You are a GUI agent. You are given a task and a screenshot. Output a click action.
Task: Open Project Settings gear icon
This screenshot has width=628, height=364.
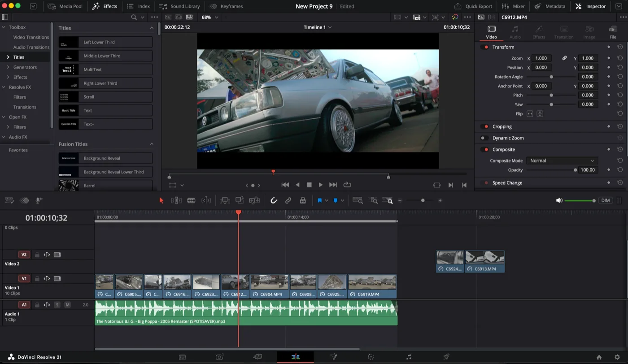(x=617, y=357)
